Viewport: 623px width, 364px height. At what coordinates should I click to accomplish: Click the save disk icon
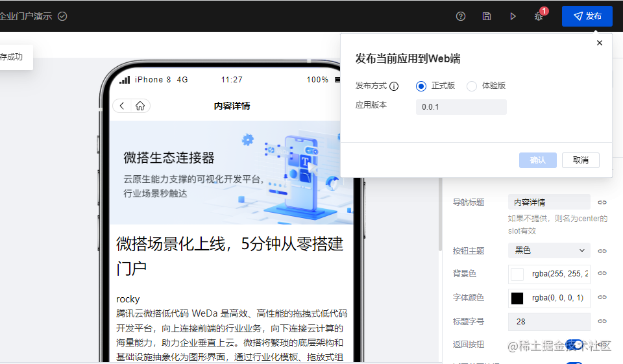pyautogui.click(x=486, y=16)
